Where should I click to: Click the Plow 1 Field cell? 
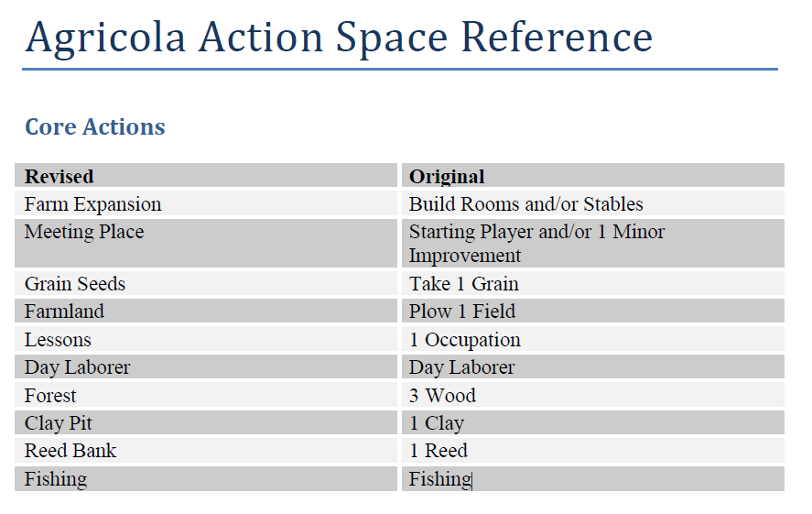click(593, 311)
